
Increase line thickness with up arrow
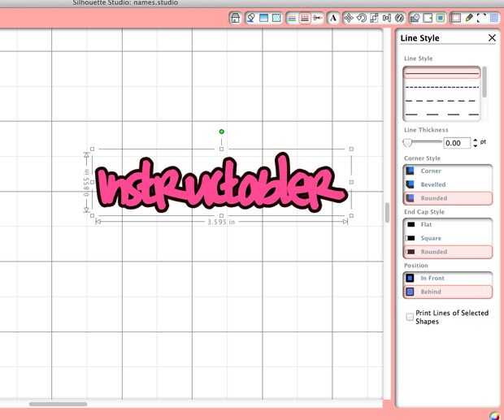tap(475, 140)
